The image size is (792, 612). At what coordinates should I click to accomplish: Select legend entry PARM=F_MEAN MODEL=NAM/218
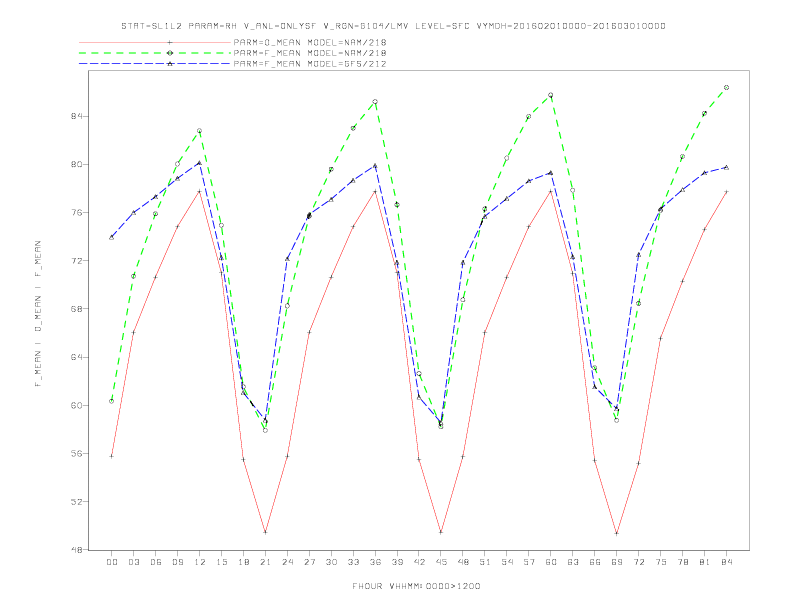pyautogui.click(x=310, y=53)
